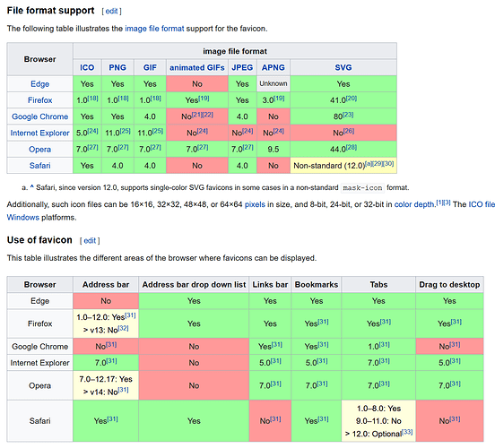
Task: Select 'Address bar drop down list' column header
Action: click(194, 285)
